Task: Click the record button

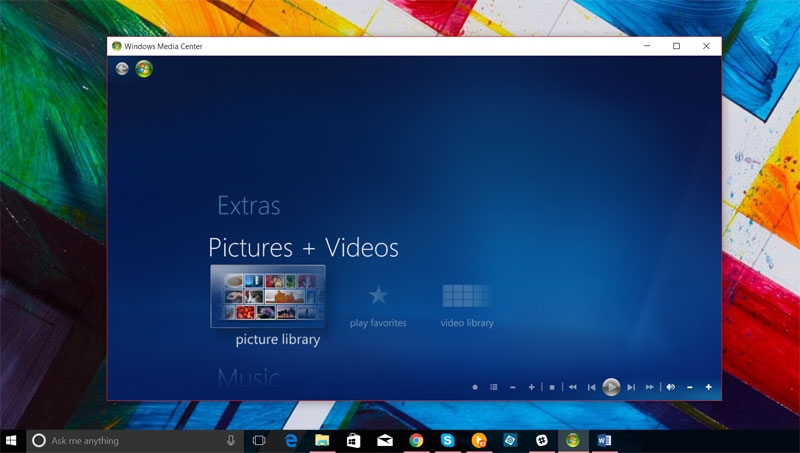Action: click(475, 387)
